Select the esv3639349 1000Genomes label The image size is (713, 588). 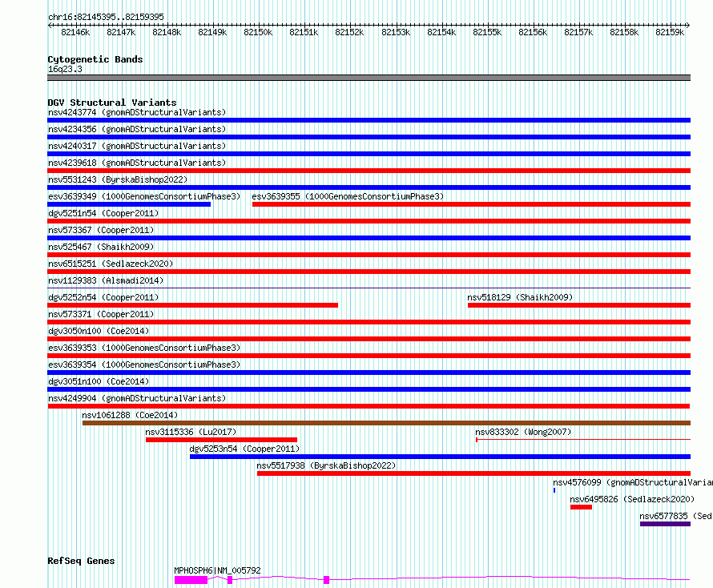point(144,196)
